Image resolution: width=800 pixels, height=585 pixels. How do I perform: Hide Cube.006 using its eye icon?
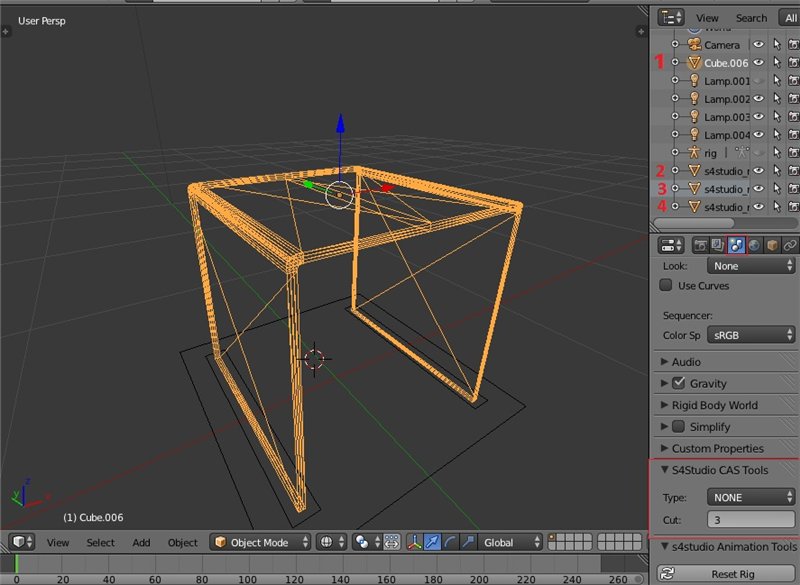[759, 63]
